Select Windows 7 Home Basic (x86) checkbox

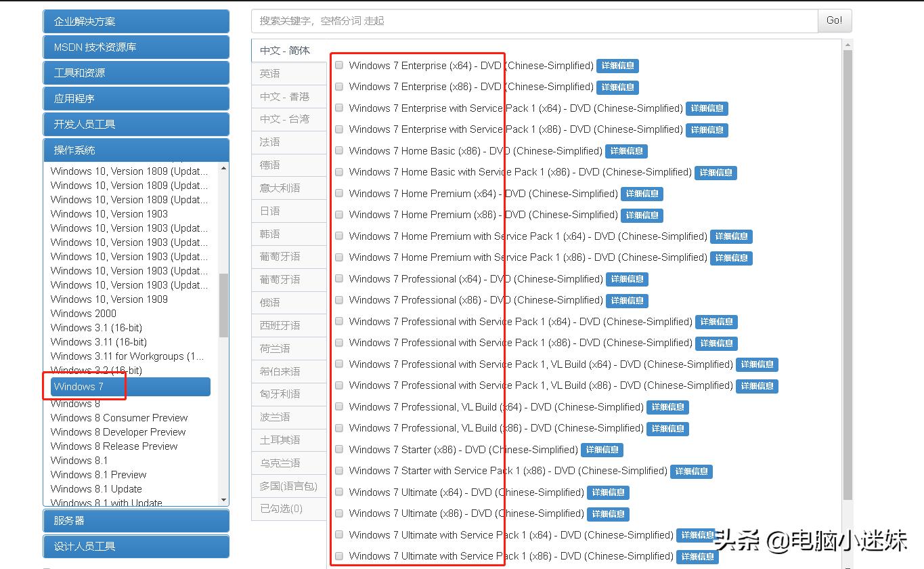click(x=339, y=151)
